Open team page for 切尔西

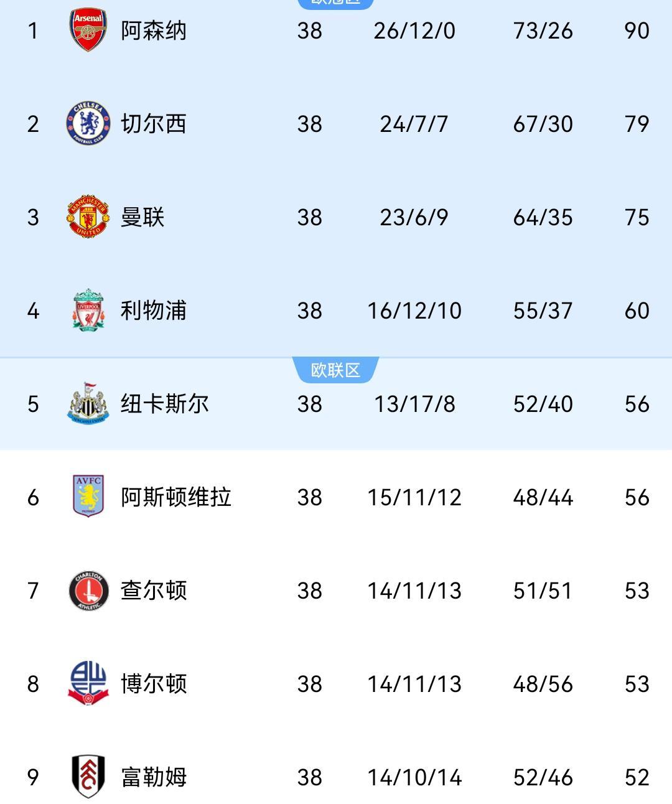pos(153,124)
